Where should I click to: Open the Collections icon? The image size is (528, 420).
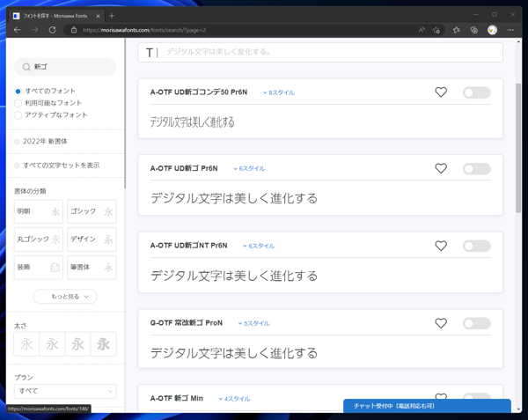click(x=474, y=30)
